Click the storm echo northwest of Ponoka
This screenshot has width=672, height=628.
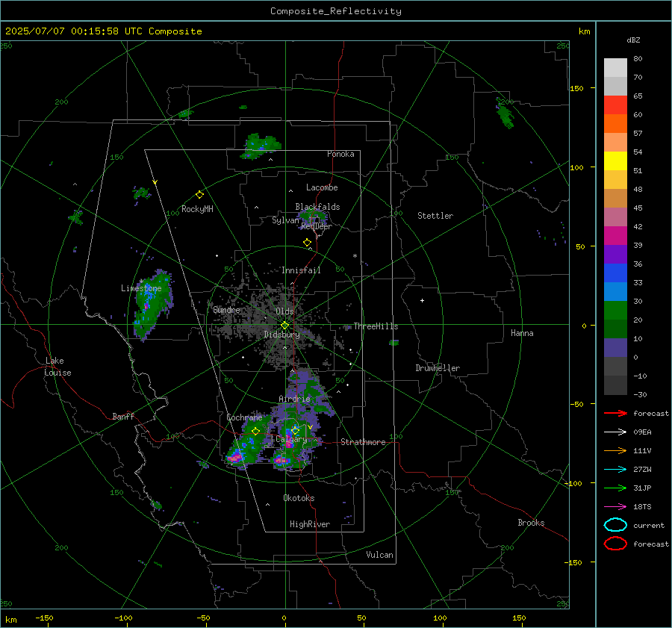(260, 146)
